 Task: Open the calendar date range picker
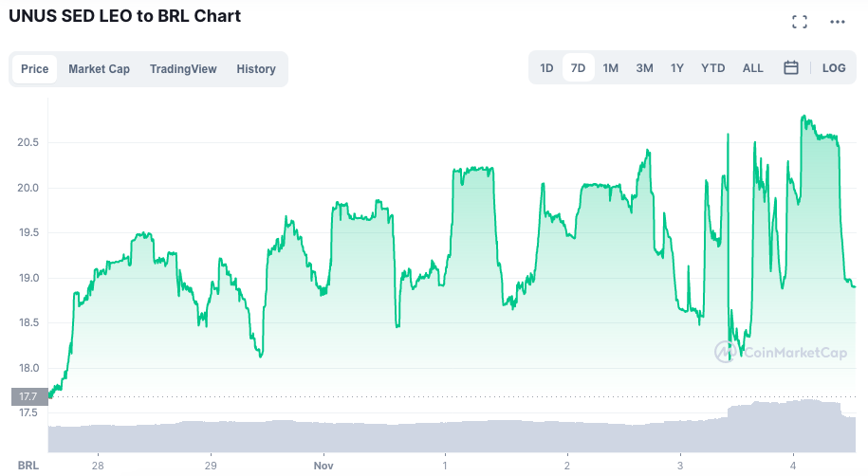(790, 68)
